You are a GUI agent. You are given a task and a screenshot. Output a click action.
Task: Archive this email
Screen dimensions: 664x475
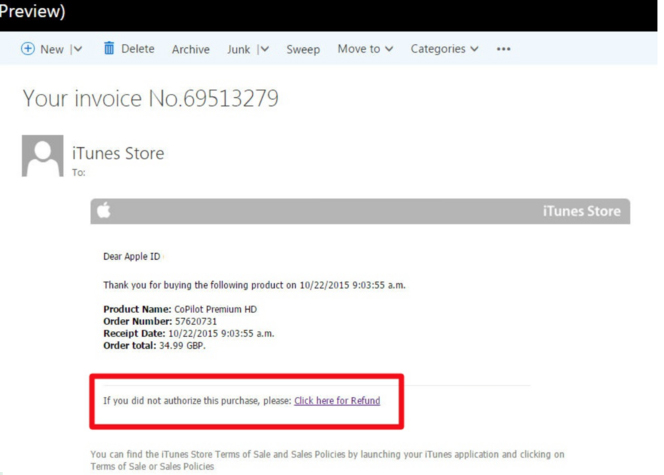191,49
